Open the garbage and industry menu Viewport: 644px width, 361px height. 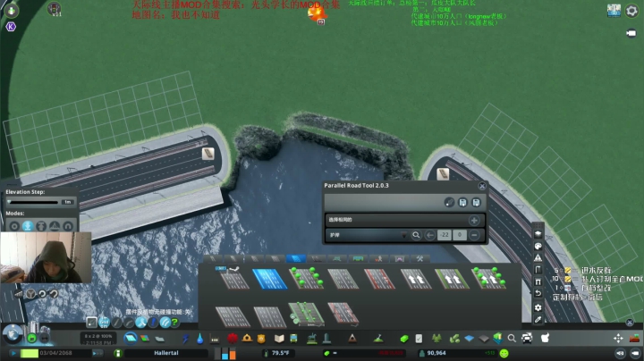[215, 339]
